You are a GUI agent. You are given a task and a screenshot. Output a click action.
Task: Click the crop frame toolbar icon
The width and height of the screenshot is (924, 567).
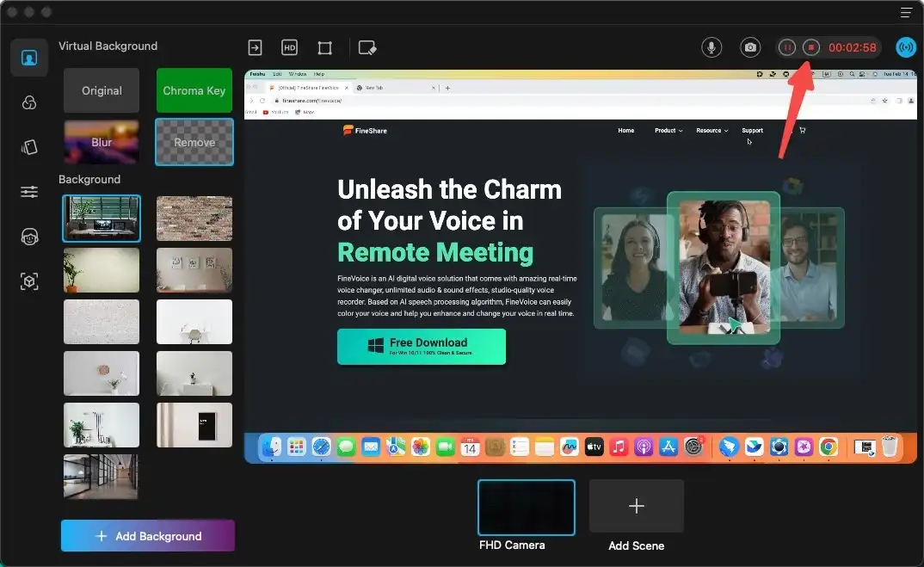coord(324,47)
